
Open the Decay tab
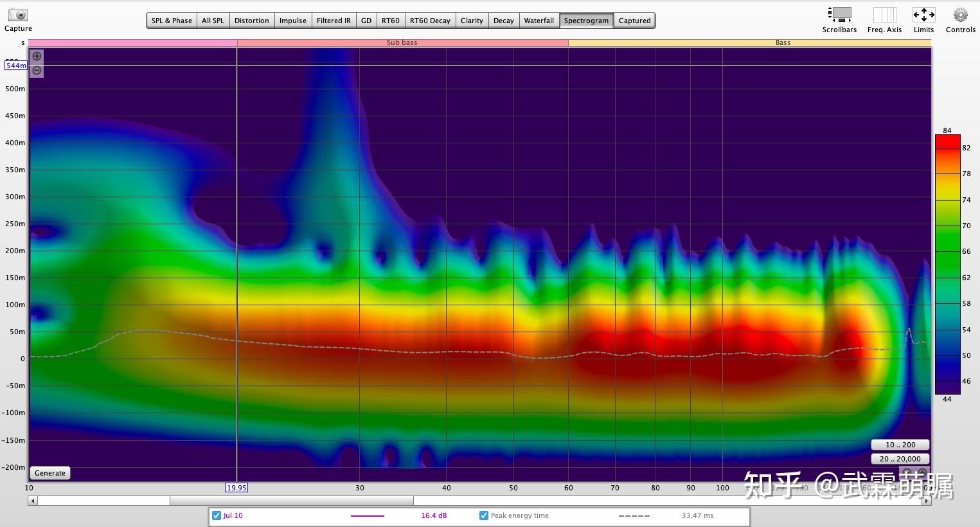tap(503, 21)
